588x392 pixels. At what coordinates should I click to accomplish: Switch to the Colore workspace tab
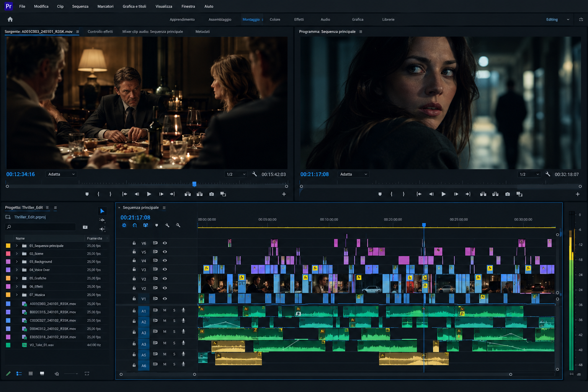(275, 20)
